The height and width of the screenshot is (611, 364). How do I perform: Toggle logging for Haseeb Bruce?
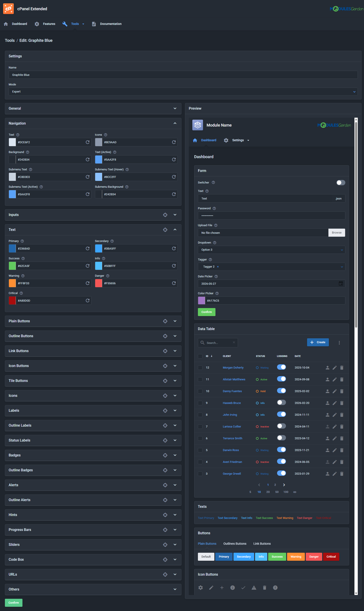pos(281,402)
